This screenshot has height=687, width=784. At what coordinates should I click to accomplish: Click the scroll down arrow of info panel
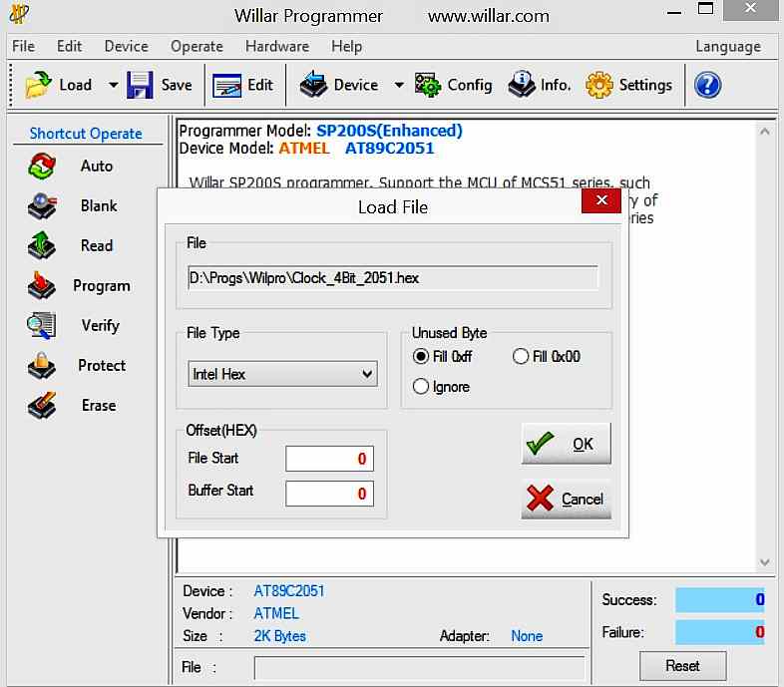[x=764, y=562]
